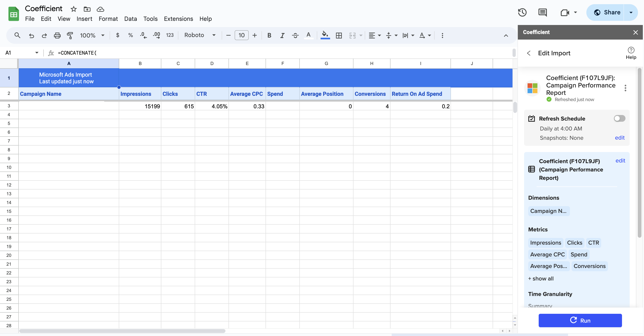Select column G header

tap(326, 63)
